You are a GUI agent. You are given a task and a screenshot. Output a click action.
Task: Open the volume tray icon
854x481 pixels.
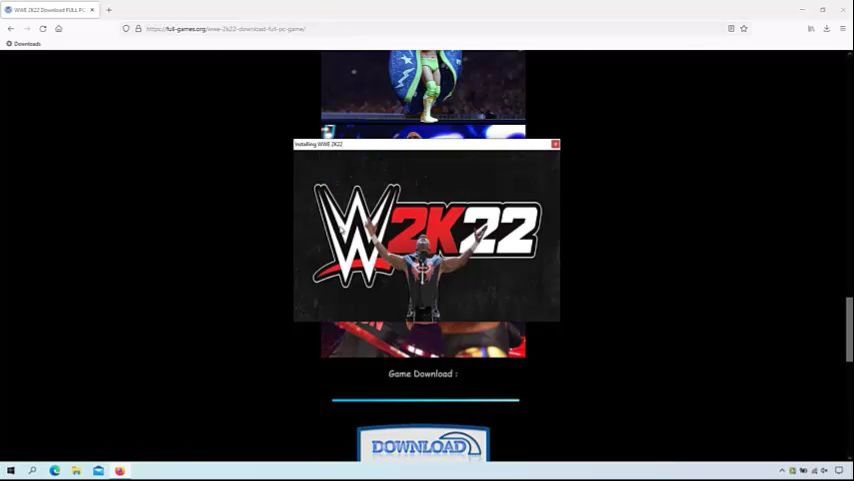point(824,471)
